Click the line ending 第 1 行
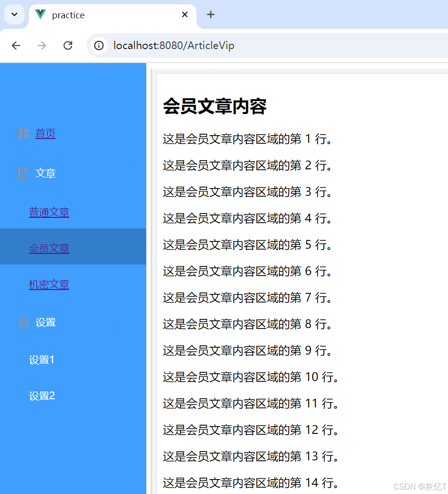This screenshot has height=494, width=448. pos(247,139)
